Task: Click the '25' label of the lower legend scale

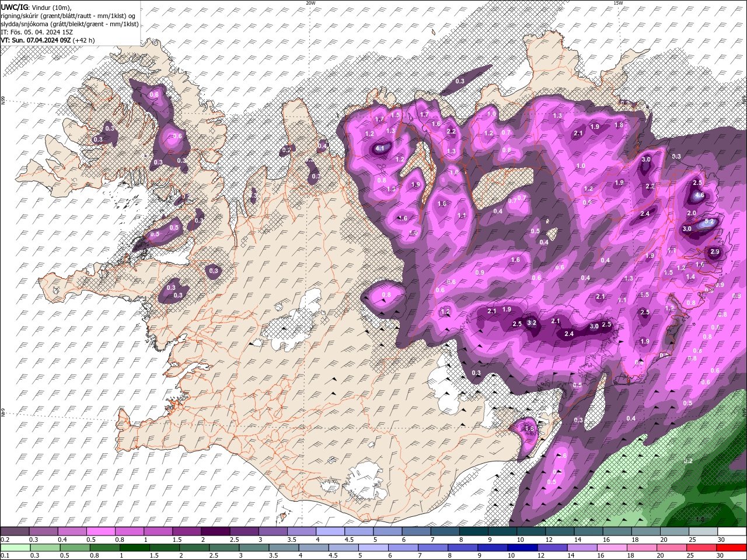Action: coord(690,556)
